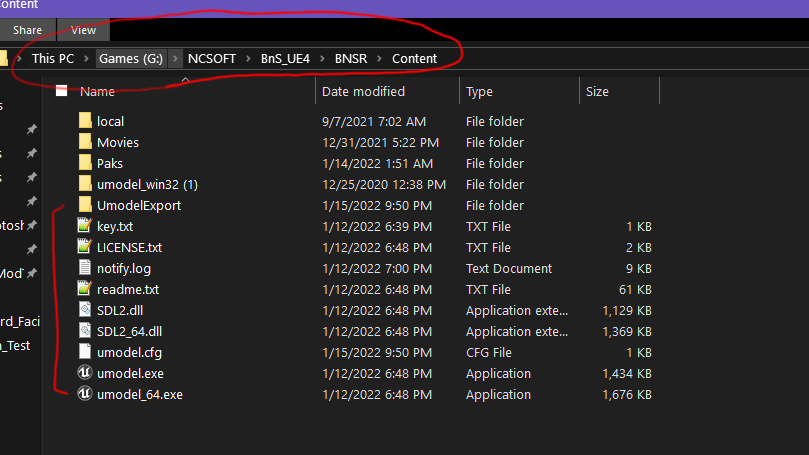The image size is (809, 455).
Task: Navigate to BnS_UE4 in the breadcrumb
Action: 285,58
